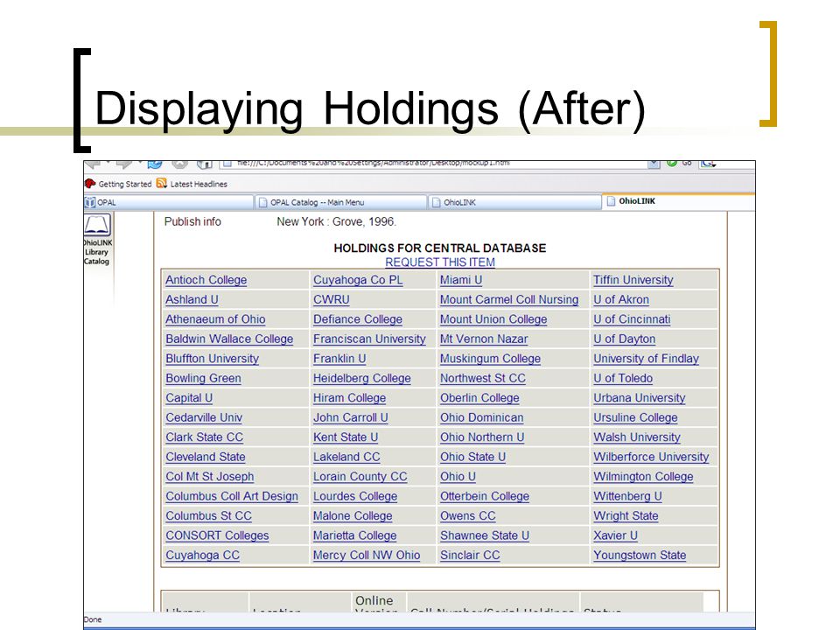This screenshot has height=630, width=840.
Task: Open the Col Mt St Joseph link
Action: coord(209,477)
